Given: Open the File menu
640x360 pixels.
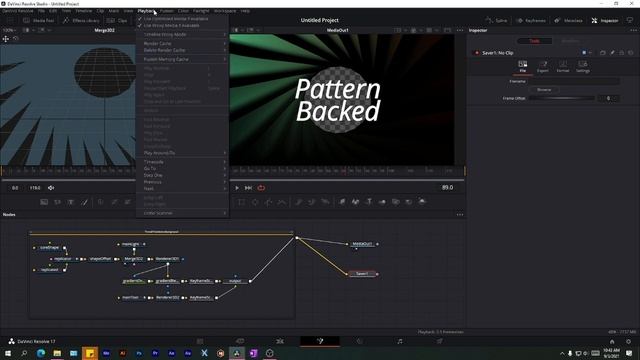Looking at the screenshot, I should point(41,11).
